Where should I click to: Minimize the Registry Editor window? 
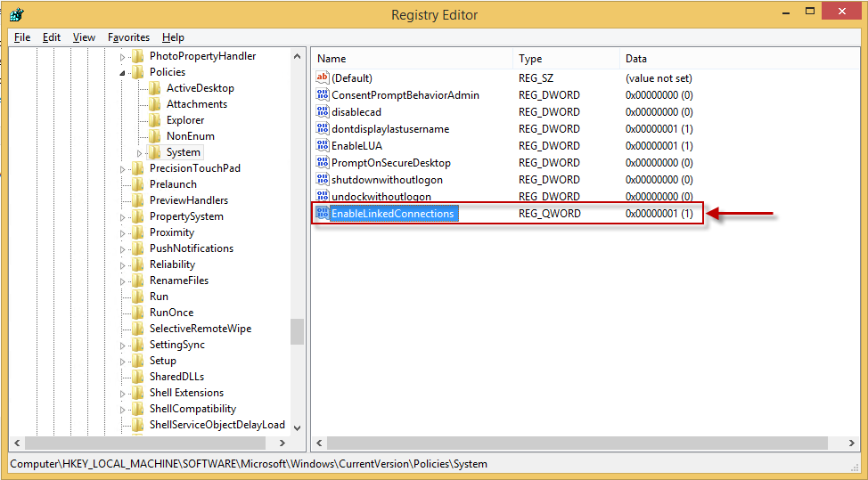[x=784, y=11]
